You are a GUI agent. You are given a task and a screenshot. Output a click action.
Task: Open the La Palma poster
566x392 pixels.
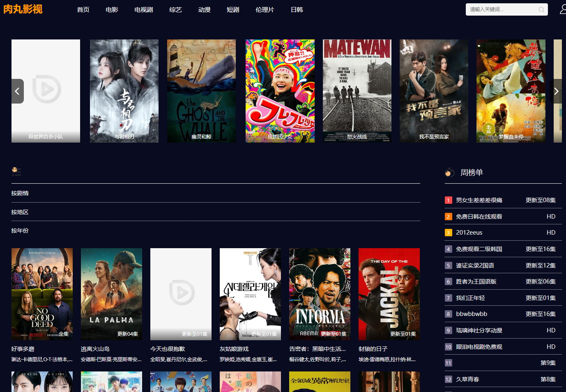tap(111, 294)
